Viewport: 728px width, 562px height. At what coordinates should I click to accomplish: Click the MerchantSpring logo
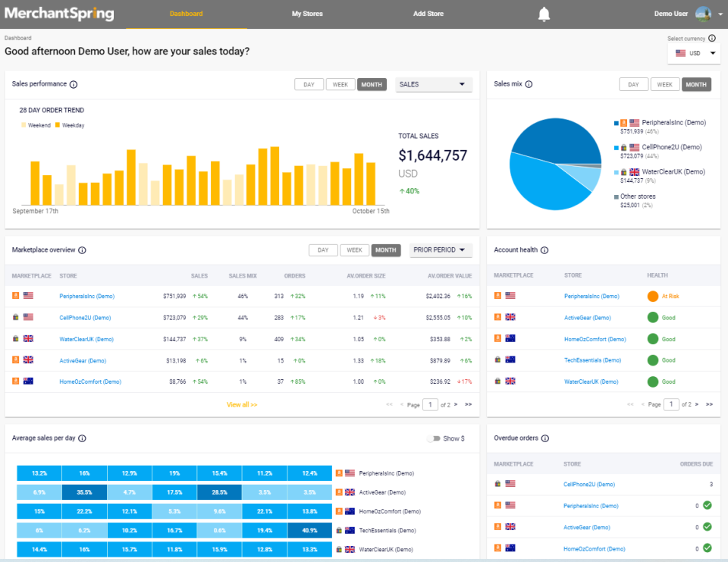click(x=58, y=13)
